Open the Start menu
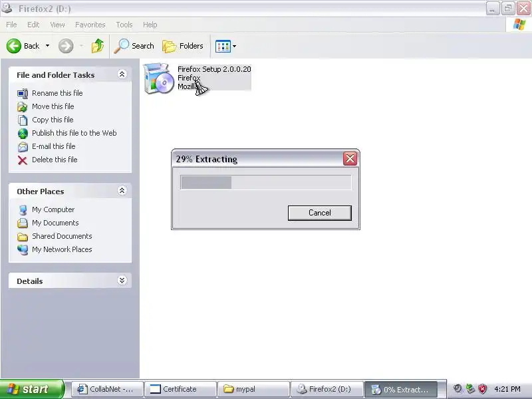 tap(32, 389)
